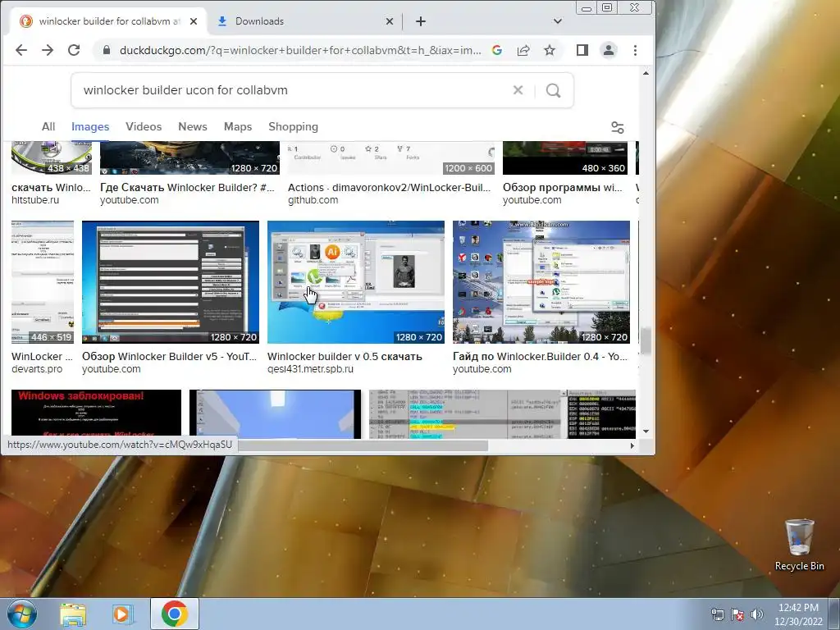The image size is (840, 630).
Task: Click the devarts.pro source text
Action: click(37, 369)
